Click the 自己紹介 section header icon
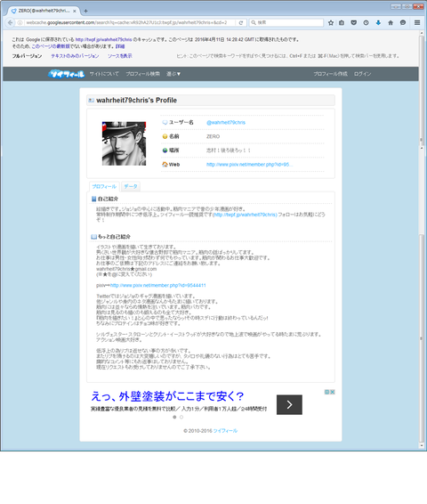The image size is (427, 504). (x=93, y=199)
